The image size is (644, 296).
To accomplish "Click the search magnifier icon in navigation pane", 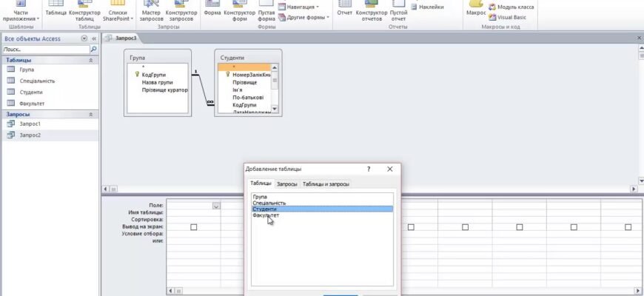I will pos(93,49).
